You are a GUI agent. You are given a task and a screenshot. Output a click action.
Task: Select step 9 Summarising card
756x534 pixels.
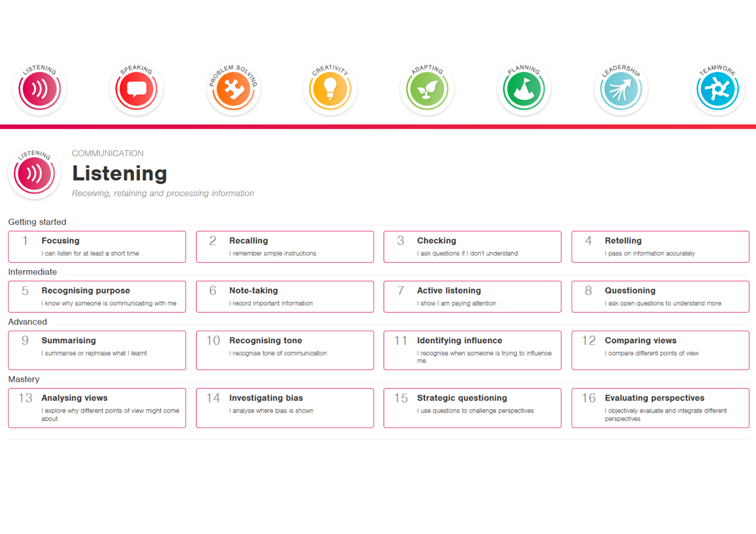tap(97, 350)
